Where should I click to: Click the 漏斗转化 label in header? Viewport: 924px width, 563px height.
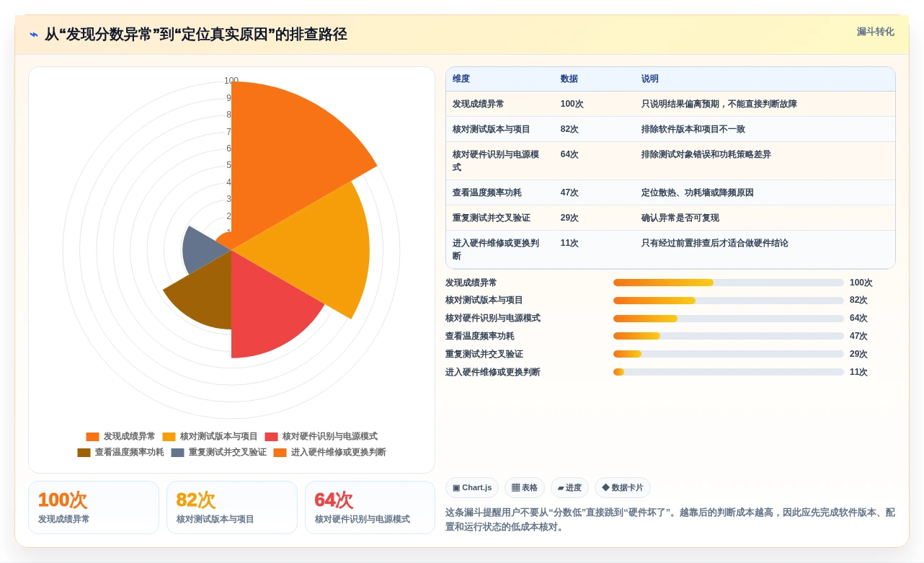[x=875, y=32]
